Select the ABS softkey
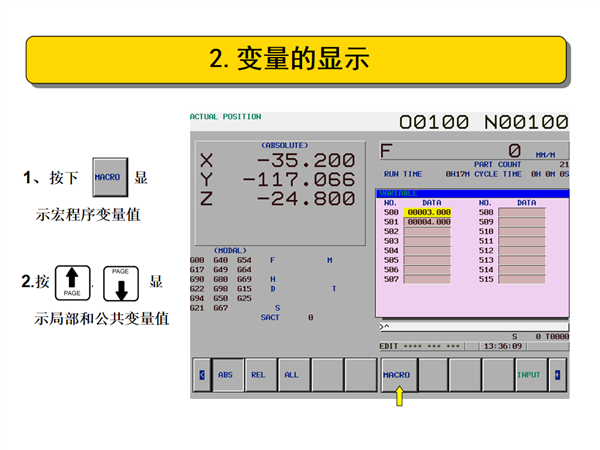 [229, 375]
